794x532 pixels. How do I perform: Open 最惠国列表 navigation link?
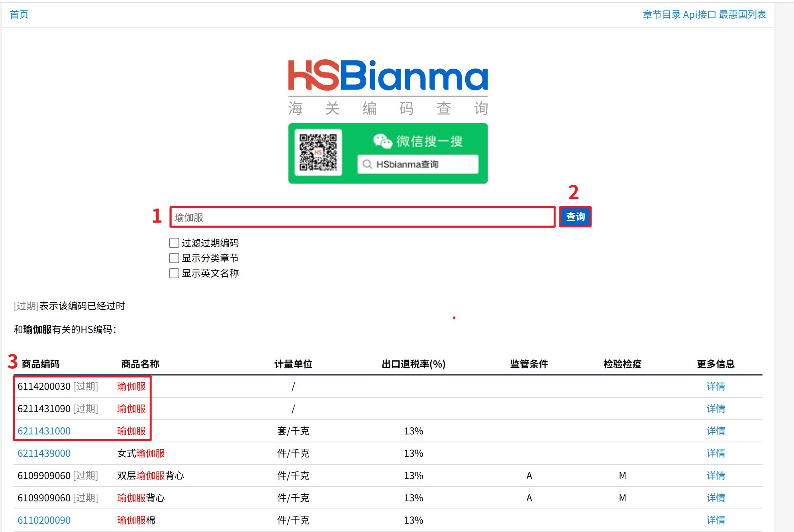(x=742, y=14)
